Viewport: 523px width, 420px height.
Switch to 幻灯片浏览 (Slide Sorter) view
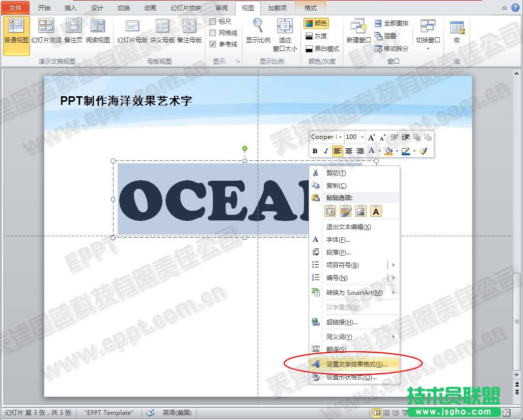click(x=46, y=32)
